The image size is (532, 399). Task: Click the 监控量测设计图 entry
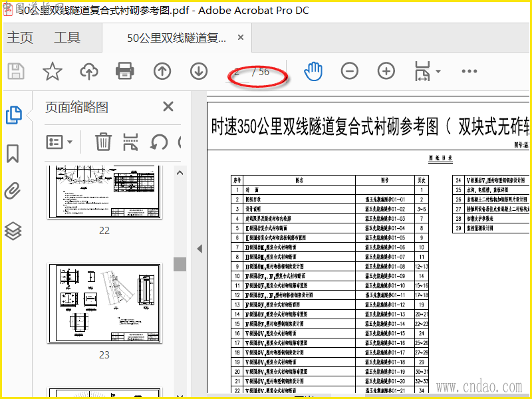point(479,228)
